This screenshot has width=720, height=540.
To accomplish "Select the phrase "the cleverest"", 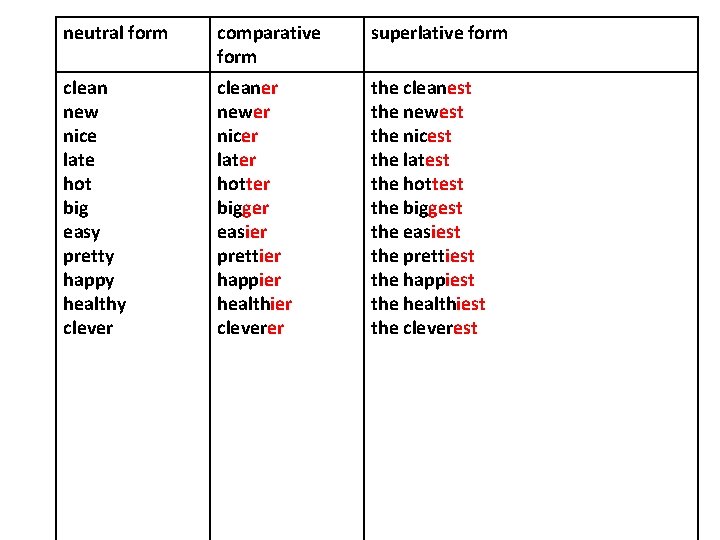I will click(x=424, y=328).
